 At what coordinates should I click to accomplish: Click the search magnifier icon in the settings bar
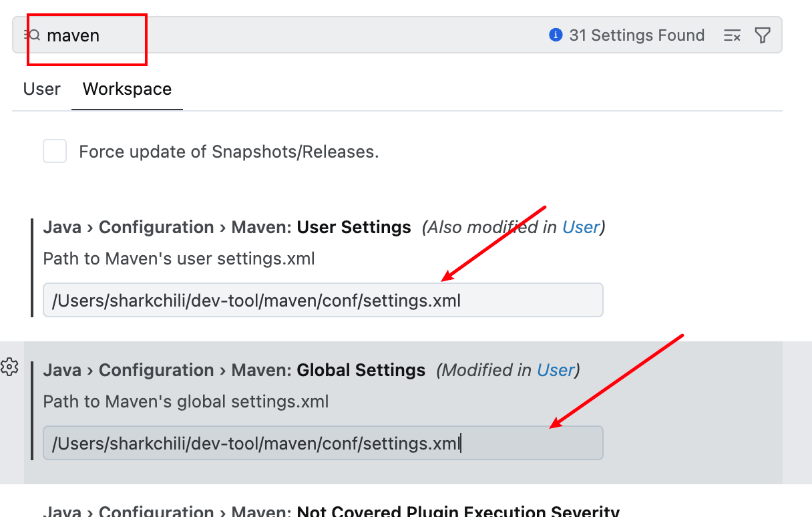pos(33,35)
